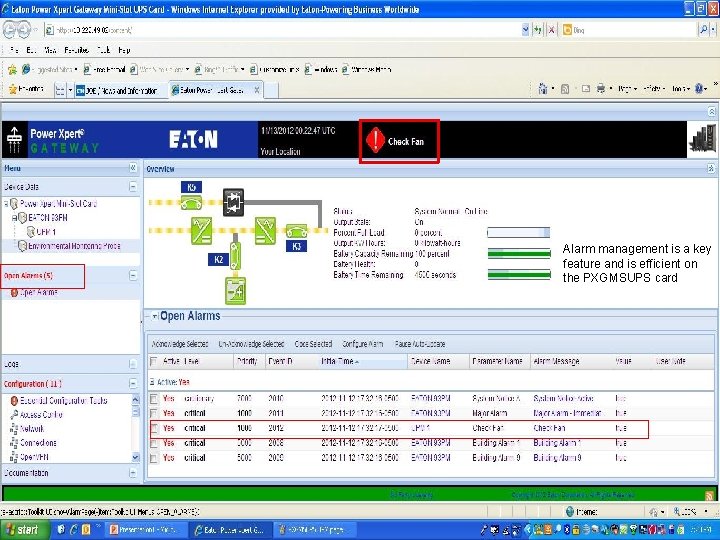
Task: Open the File menu
Action: 14,50
